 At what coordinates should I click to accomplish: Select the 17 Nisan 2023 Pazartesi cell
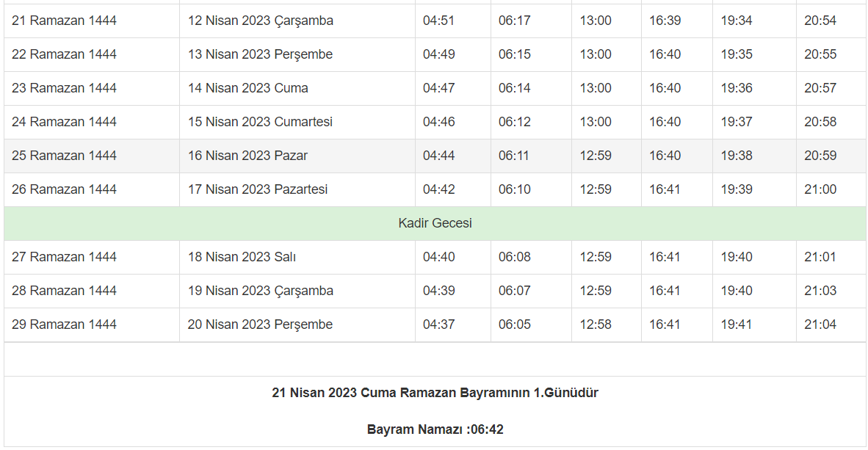257,189
